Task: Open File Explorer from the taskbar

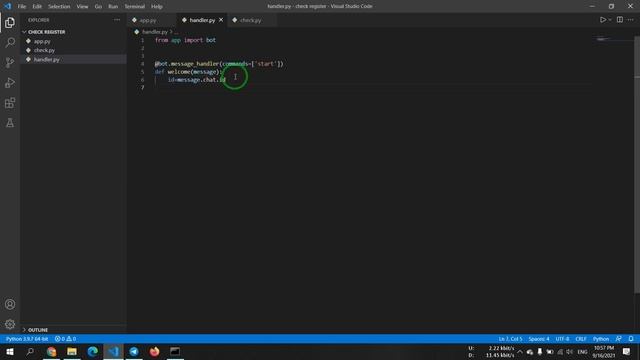Action: tap(72, 351)
